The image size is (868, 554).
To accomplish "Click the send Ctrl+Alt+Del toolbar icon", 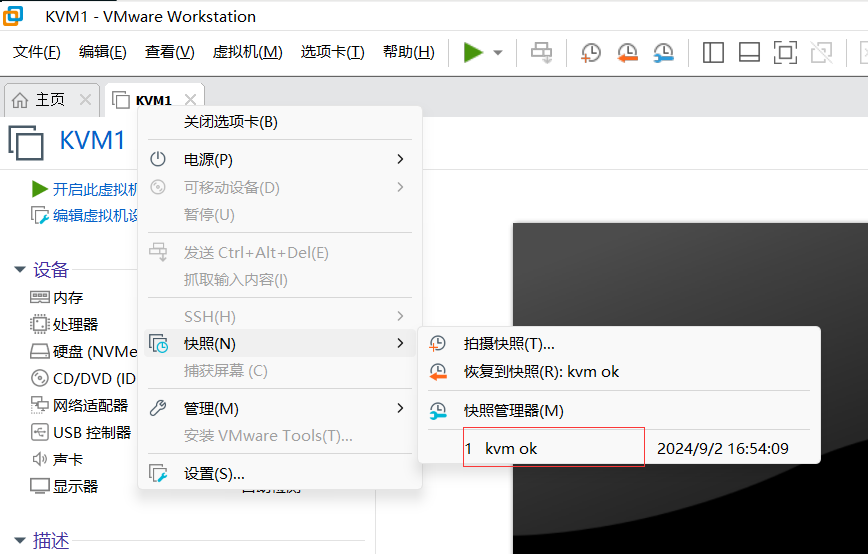I will click(541, 53).
